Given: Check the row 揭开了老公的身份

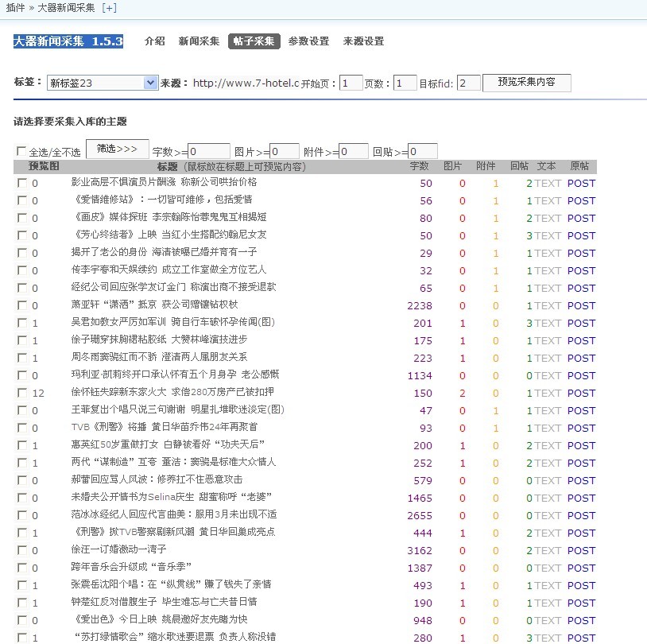Looking at the screenshot, I should [x=22, y=253].
